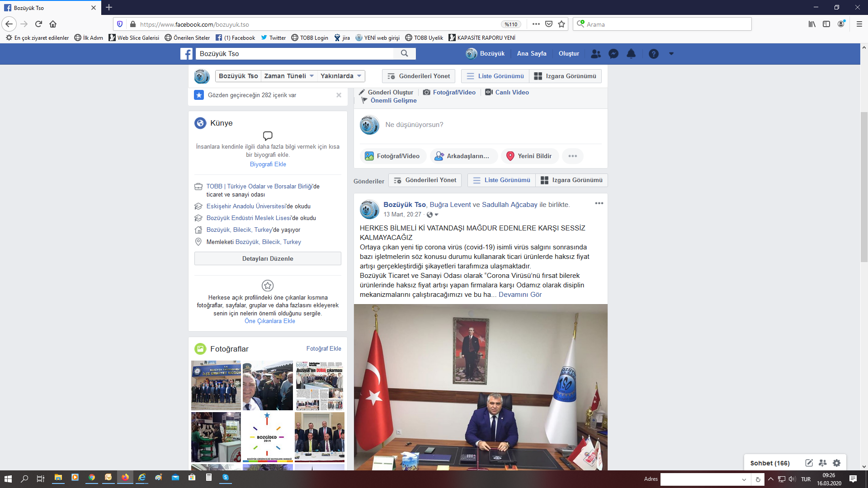Screen dimensions: 868x488
Task: Select the Canlı Video tab
Action: tap(507, 92)
